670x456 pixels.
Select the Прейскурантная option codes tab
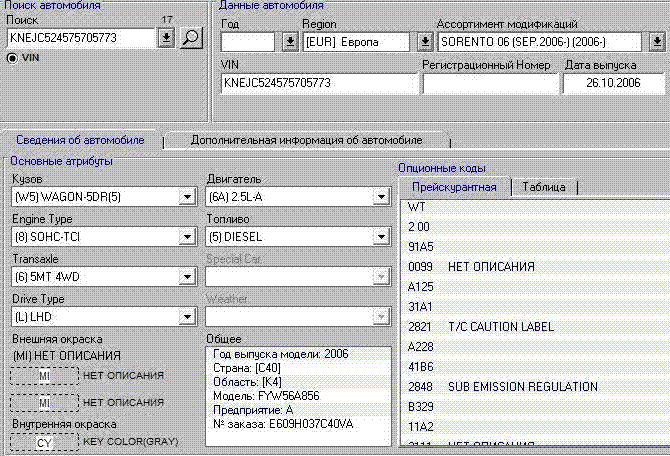point(455,187)
